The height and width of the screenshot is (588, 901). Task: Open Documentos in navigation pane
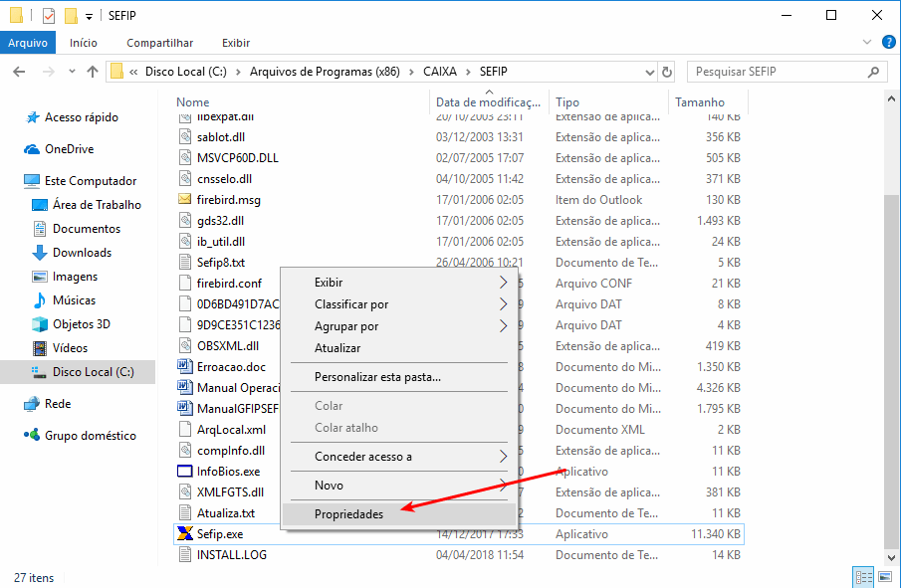point(77,229)
